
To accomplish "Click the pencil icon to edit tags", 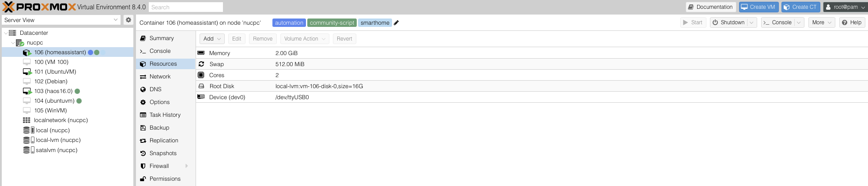I will (396, 23).
